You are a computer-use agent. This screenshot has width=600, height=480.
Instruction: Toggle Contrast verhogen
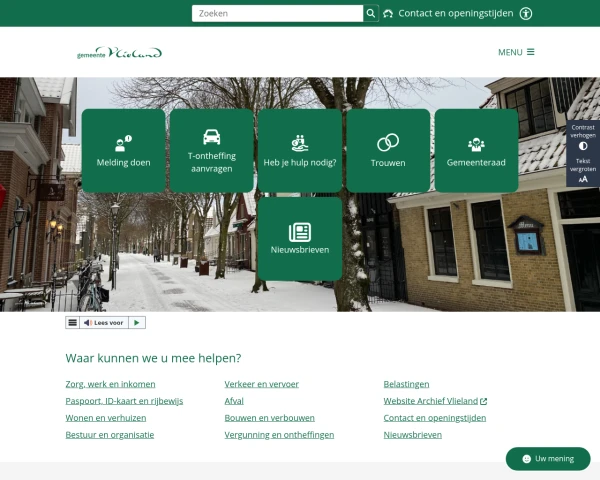(583, 137)
